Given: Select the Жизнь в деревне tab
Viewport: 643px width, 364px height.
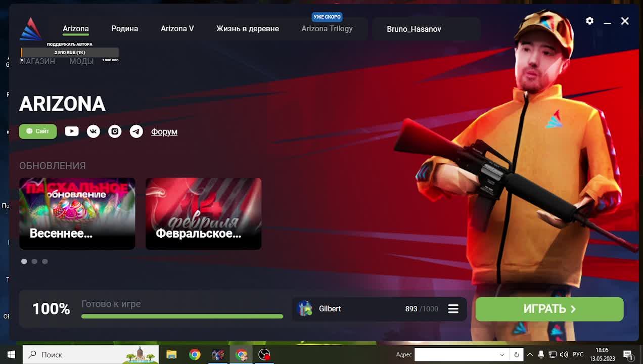Looking at the screenshot, I should point(248,29).
